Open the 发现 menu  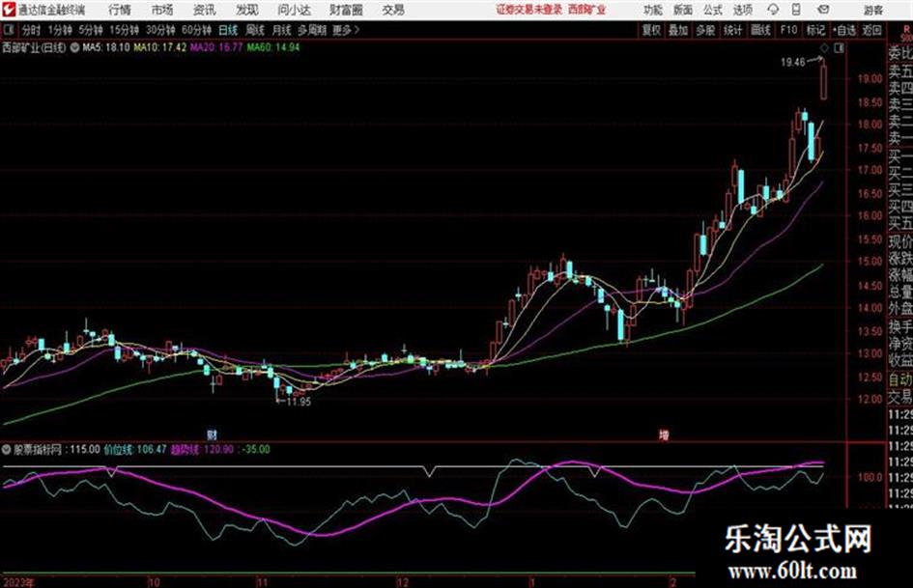coord(247,10)
